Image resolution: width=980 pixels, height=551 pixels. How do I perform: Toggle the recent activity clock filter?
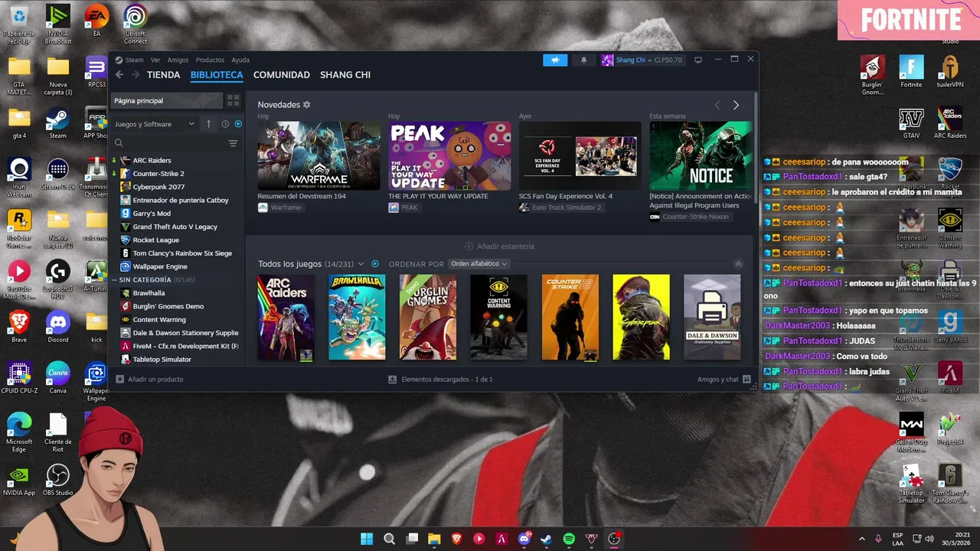pyautogui.click(x=225, y=124)
